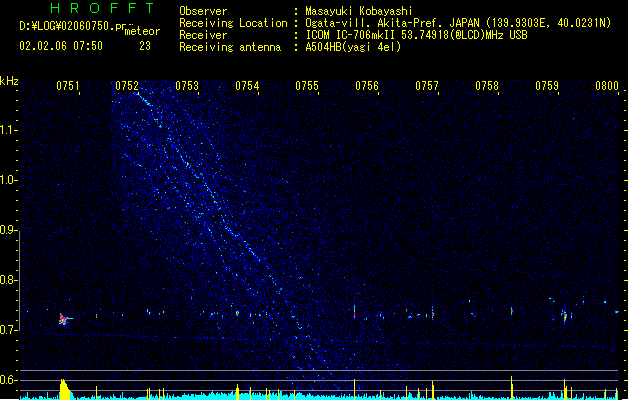Click the 0756 time marker
The height and width of the screenshot is (400, 629).
click(367, 86)
